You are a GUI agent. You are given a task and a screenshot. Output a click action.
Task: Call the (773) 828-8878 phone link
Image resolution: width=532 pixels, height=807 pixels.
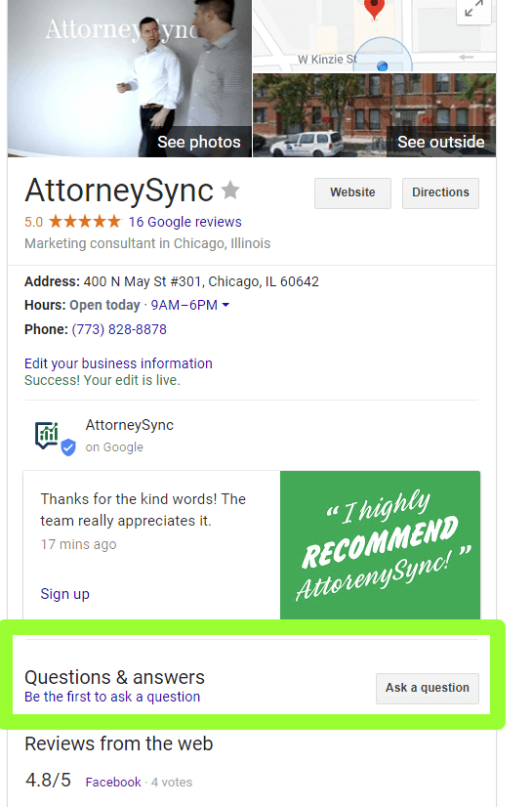119,329
